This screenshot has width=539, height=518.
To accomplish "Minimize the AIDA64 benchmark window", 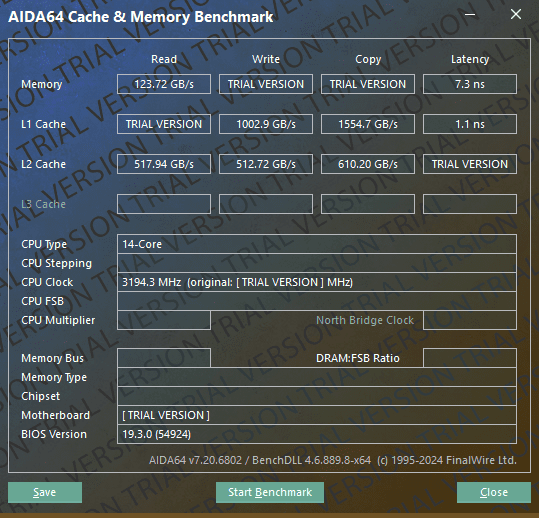I will tap(470, 14).
